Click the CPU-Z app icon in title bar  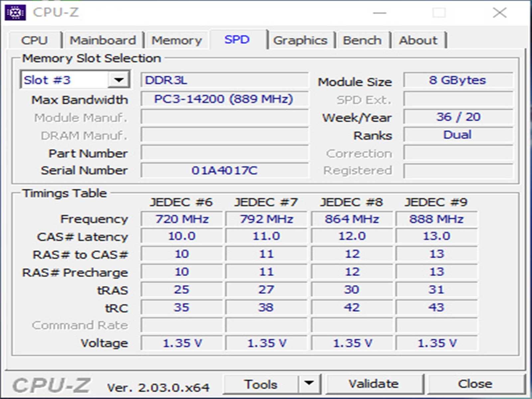pos(15,13)
